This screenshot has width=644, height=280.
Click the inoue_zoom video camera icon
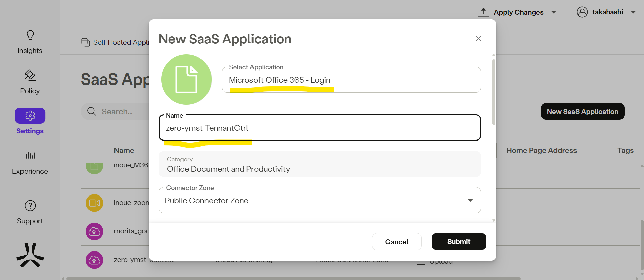pos(94,203)
